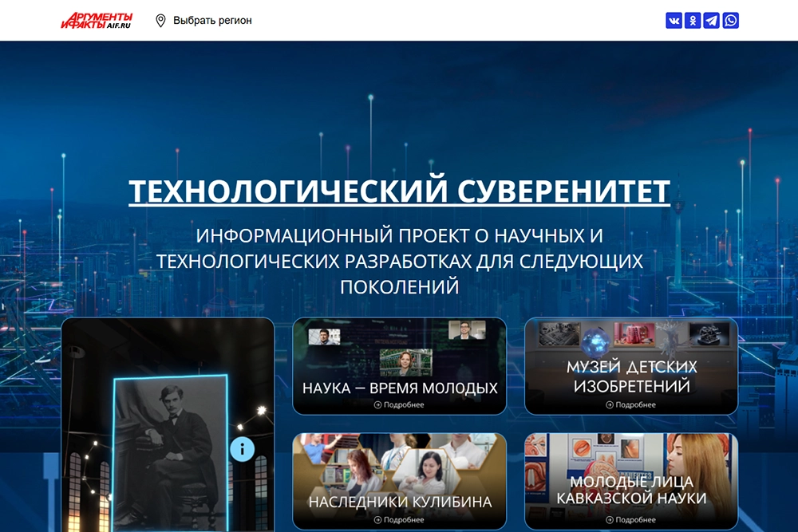Open the Выбрать регион selector

[212, 21]
